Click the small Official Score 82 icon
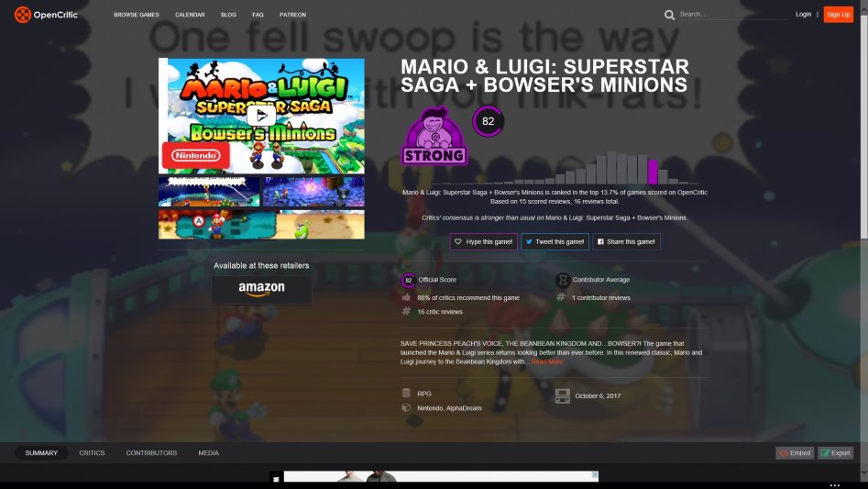Viewport: 868px width, 489px height. point(409,280)
